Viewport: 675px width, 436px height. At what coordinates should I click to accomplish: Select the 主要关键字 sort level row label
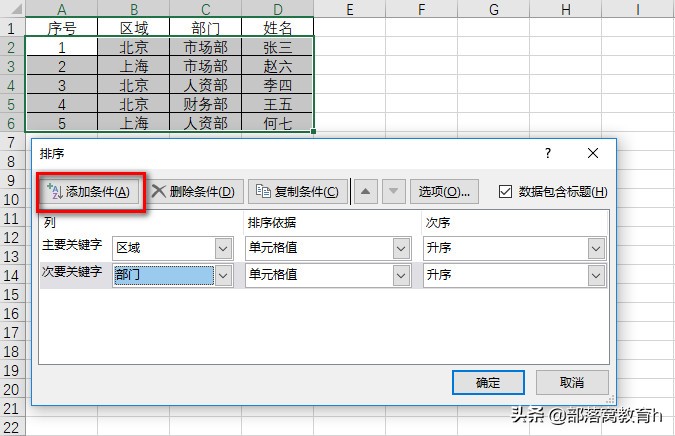[72, 245]
